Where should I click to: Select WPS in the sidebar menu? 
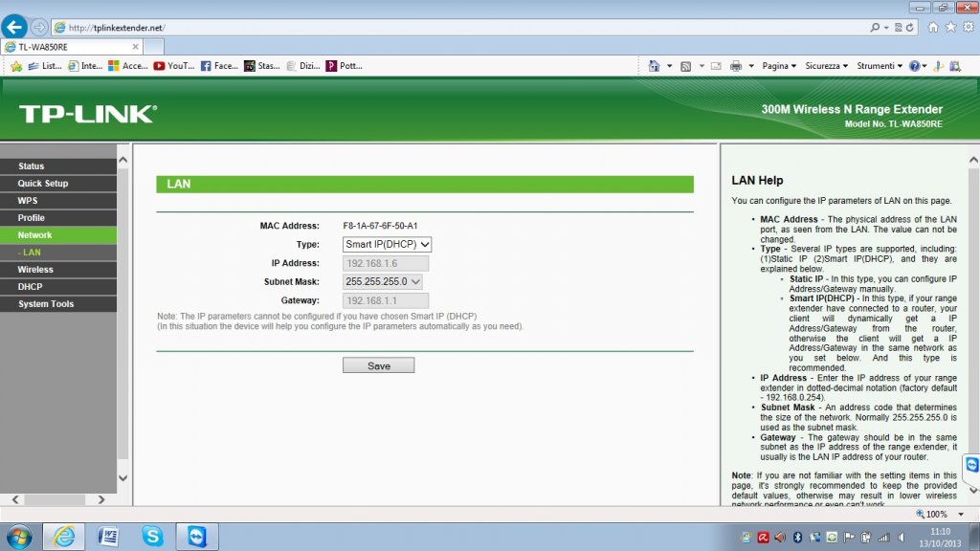[58, 201]
